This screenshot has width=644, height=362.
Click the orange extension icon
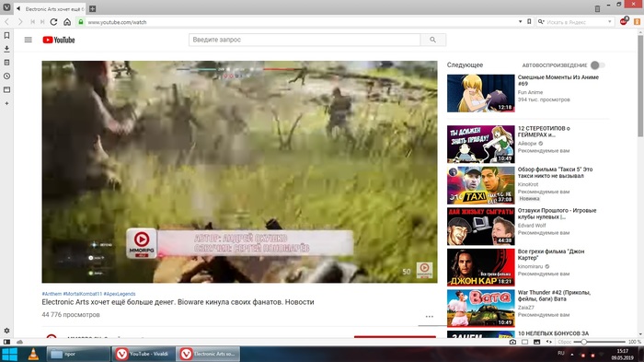[637, 22]
